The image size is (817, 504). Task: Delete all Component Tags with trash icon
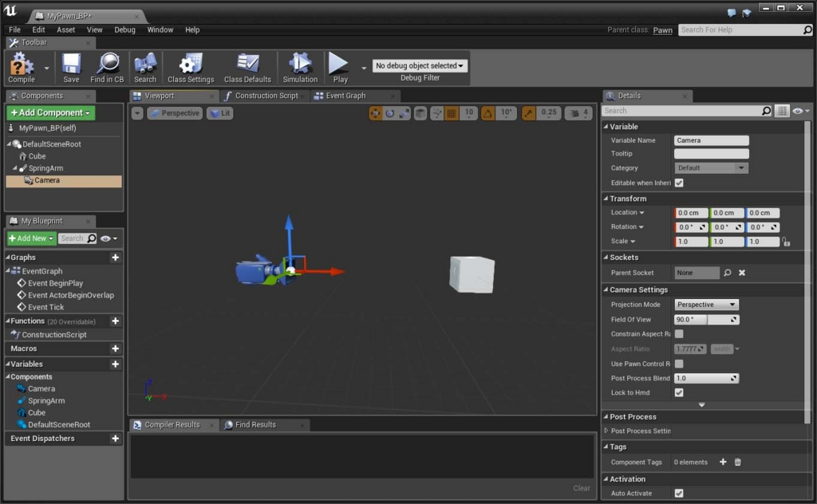point(737,462)
